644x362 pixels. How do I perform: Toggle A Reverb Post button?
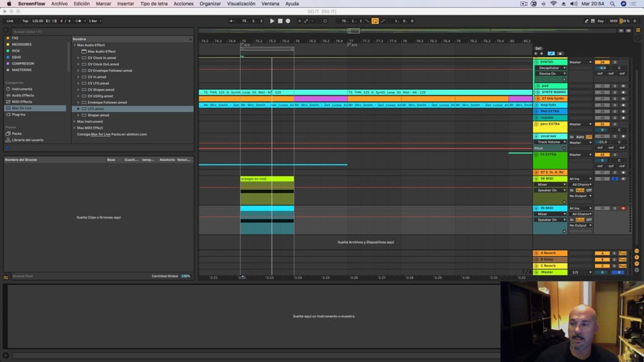[x=623, y=253]
